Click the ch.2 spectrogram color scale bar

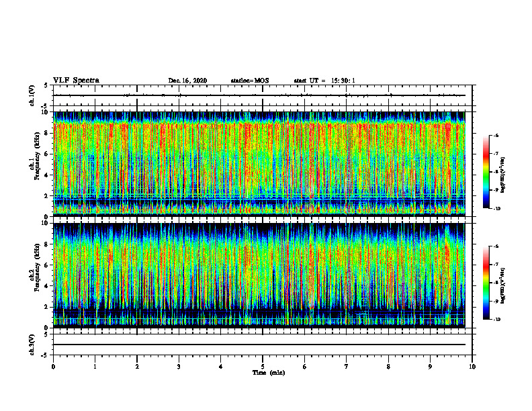pos(486,283)
